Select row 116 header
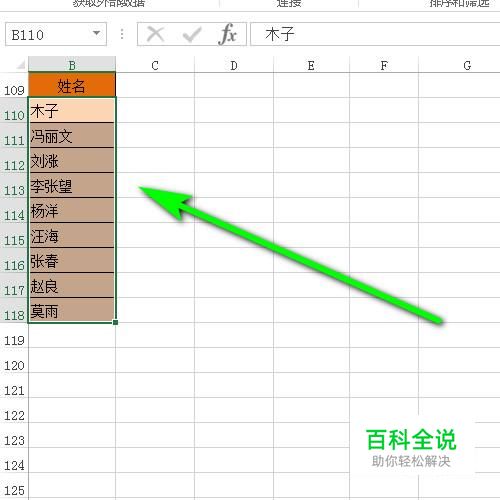500x500 pixels. [x=14, y=260]
